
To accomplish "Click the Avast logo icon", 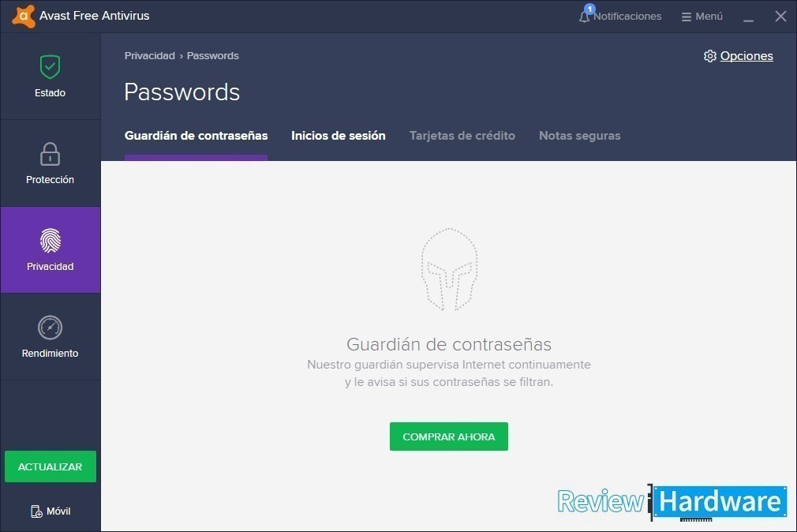I will click(24, 16).
